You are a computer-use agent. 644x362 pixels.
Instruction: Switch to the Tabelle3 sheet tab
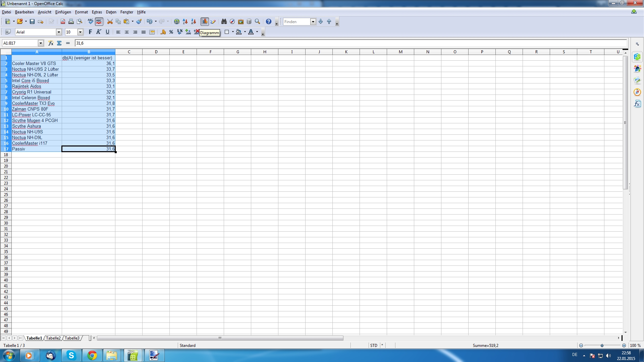coord(72,338)
